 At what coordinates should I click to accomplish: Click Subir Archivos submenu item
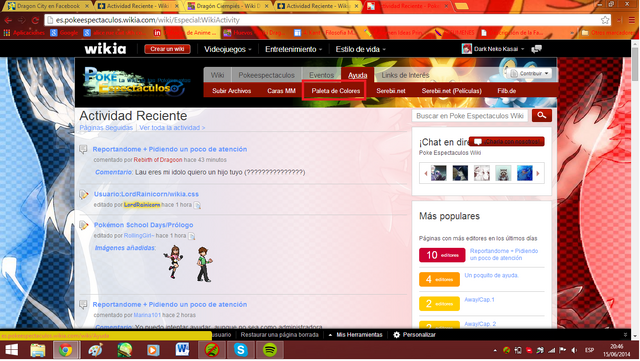pyautogui.click(x=231, y=91)
